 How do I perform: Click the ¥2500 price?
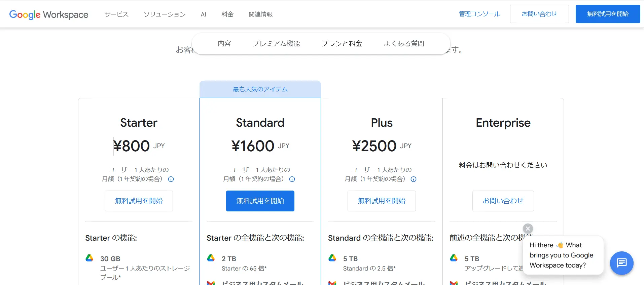374,146
